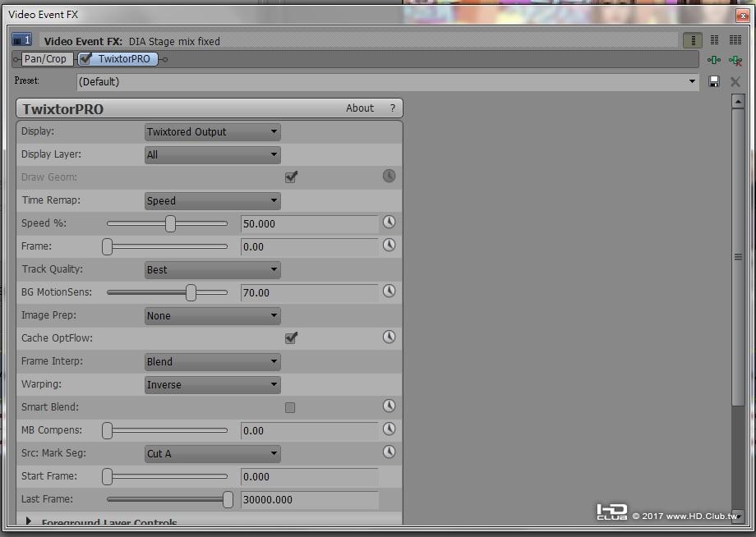The width and height of the screenshot is (756, 537).
Task: Close the Video Event FX window
Action: pos(743,16)
